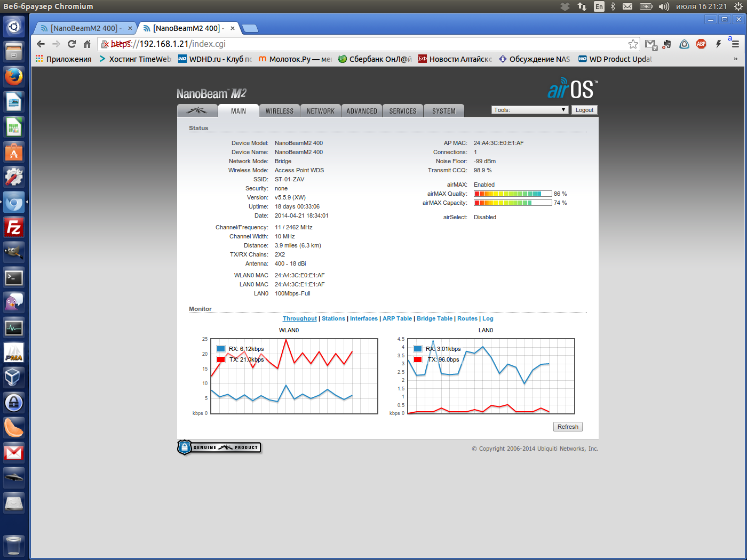Viewport: 747px width, 560px height.
Task: Open the Сбербанк ОНЛ@йн bookmark
Action: coord(375,59)
